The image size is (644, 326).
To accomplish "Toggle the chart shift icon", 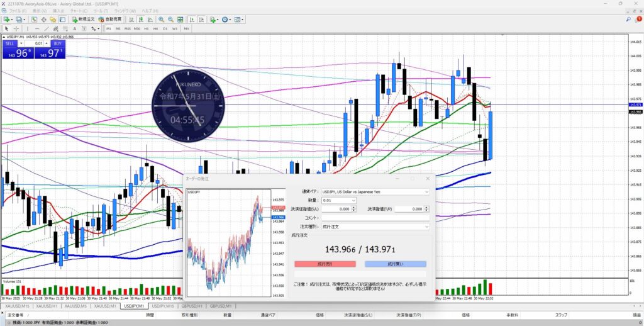I will click(x=201, y=20).
